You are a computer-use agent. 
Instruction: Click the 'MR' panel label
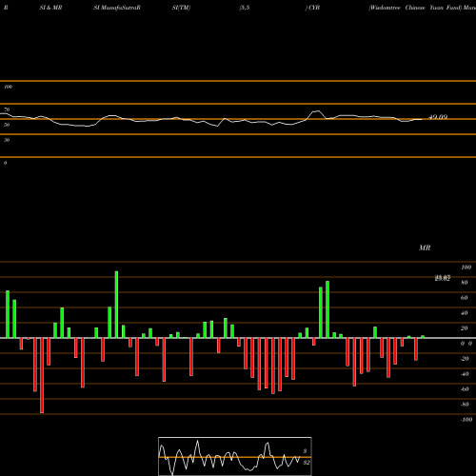[x=425, y=248]
